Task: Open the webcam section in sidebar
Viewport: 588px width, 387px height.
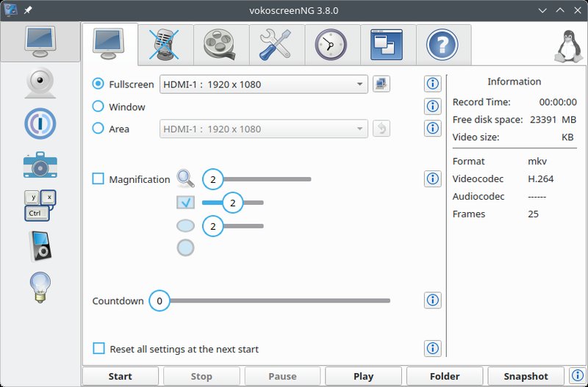Action: click(x=40, y=84)
